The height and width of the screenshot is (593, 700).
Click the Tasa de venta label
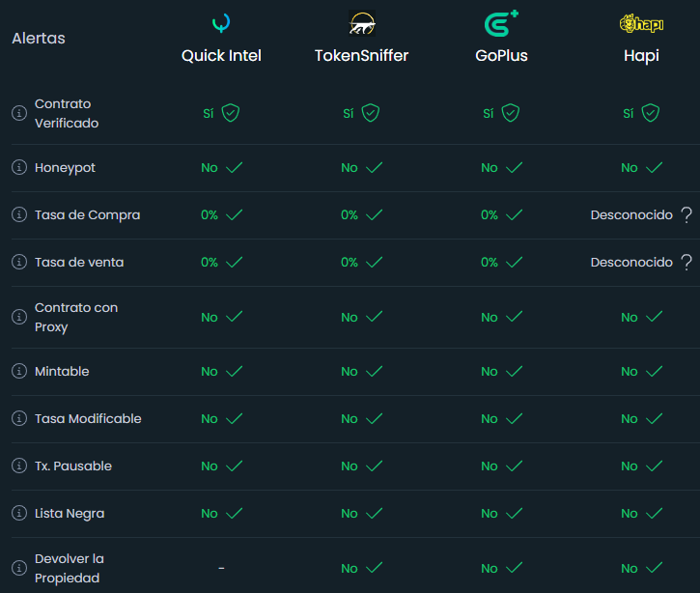[x=79, y=262]
